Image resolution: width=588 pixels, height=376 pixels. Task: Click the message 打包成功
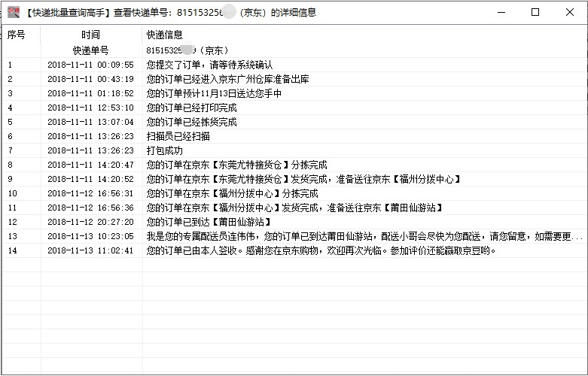[x=164, y=150]
